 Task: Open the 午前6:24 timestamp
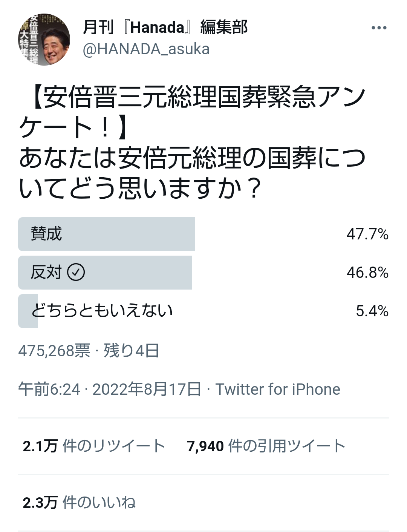tap(49, 389)
